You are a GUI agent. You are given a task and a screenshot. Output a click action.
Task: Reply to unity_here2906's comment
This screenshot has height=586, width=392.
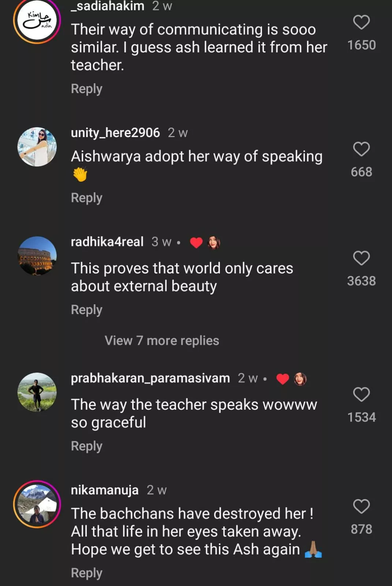(x=86, y=198)
